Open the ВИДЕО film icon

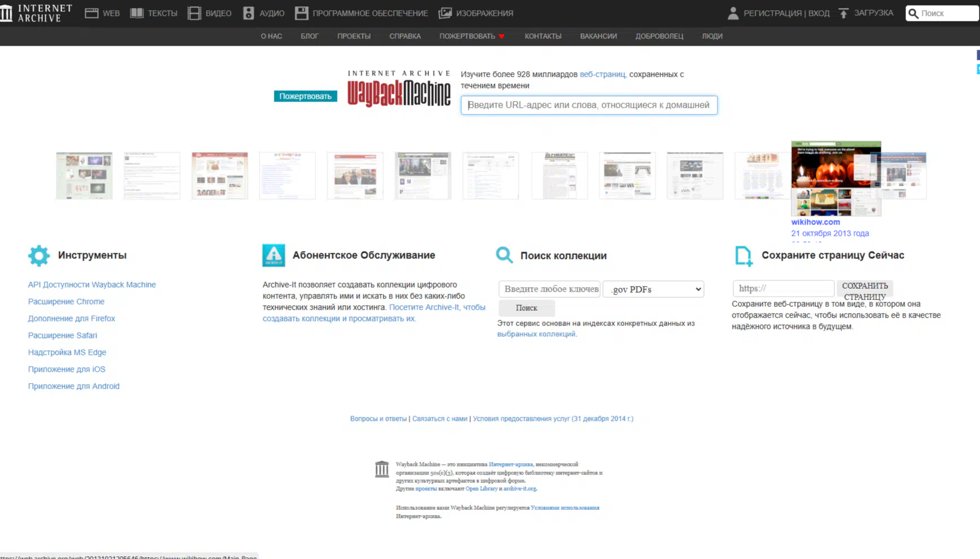194,13
